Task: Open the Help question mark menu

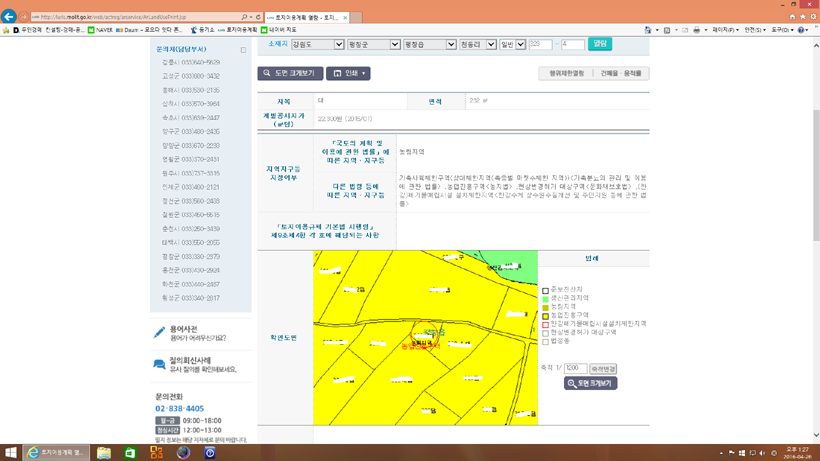Action: [803, 30]
